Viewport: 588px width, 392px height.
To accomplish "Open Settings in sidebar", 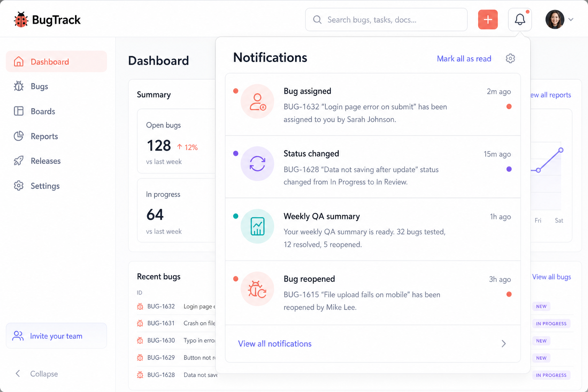I will click(x=56, y=186).
